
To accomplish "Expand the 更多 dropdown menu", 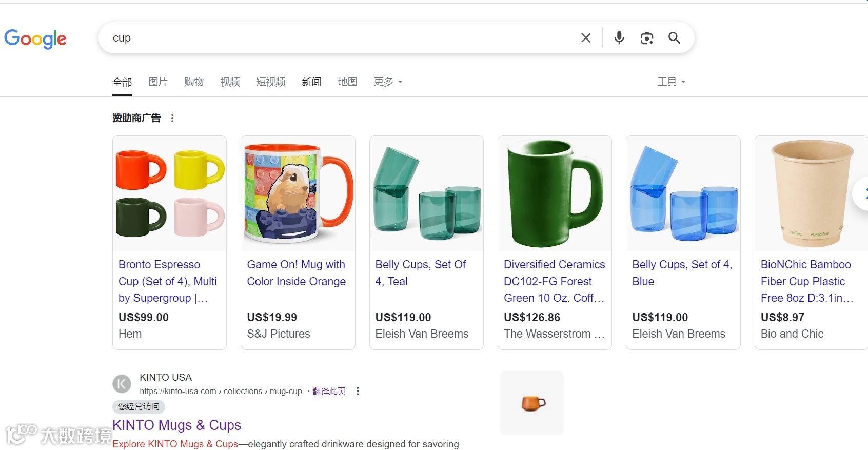I will coord(388,82).
